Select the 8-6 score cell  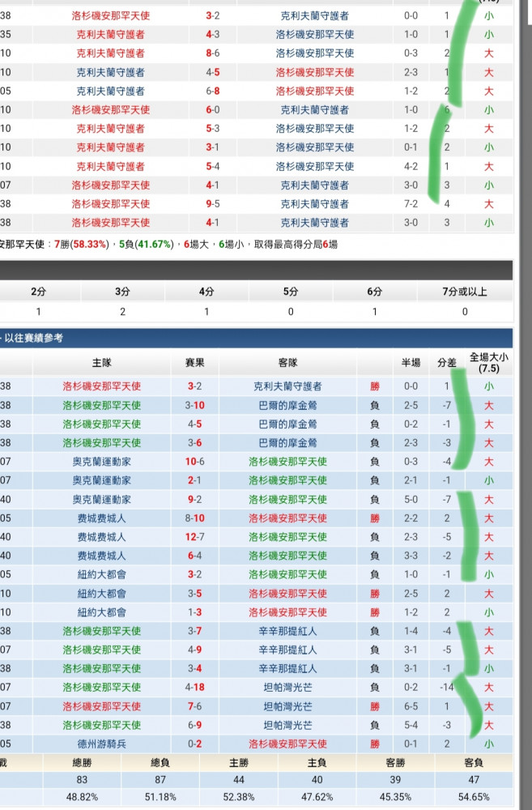(213, 53)
